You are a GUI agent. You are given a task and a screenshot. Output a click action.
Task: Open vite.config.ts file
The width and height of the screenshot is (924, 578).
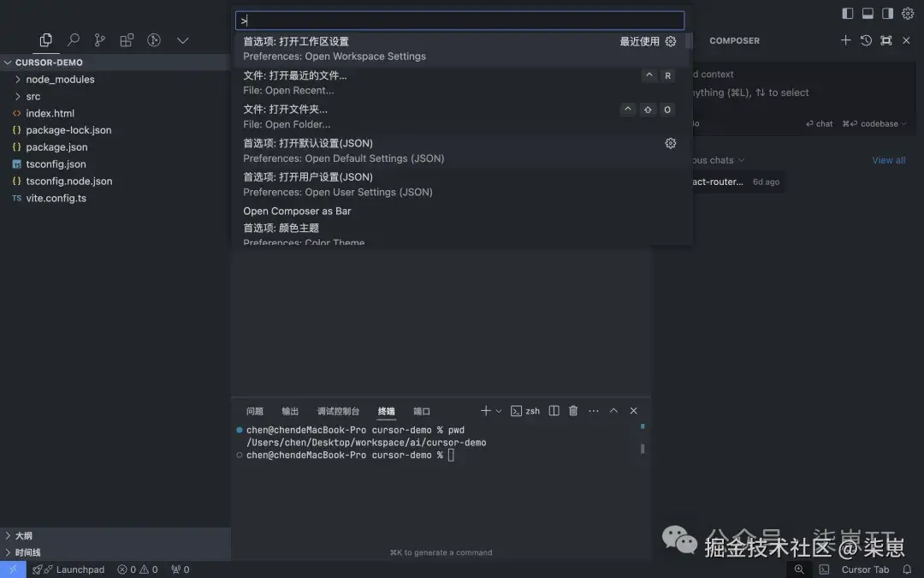115,198
